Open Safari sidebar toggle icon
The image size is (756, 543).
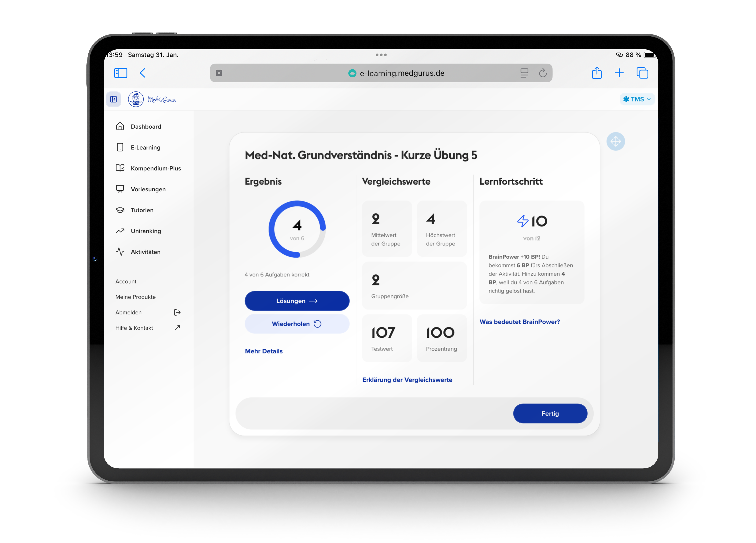tap(121, 73)
